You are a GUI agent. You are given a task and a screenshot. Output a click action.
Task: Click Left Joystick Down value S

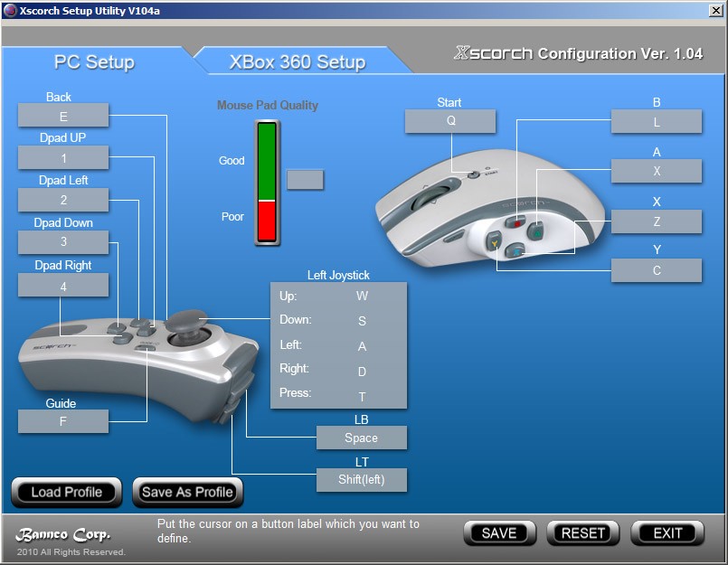tap(362, 321)
